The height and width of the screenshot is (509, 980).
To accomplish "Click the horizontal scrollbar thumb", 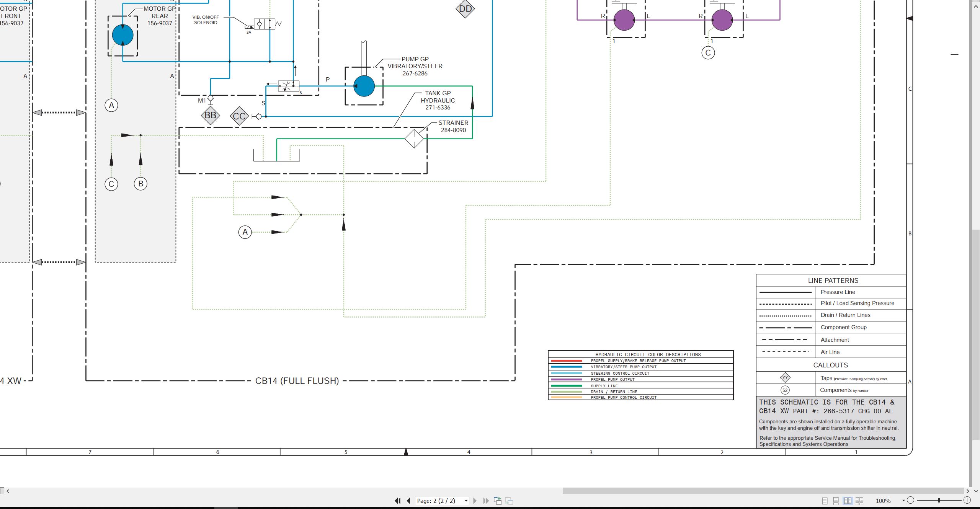I will coord(763,491).
